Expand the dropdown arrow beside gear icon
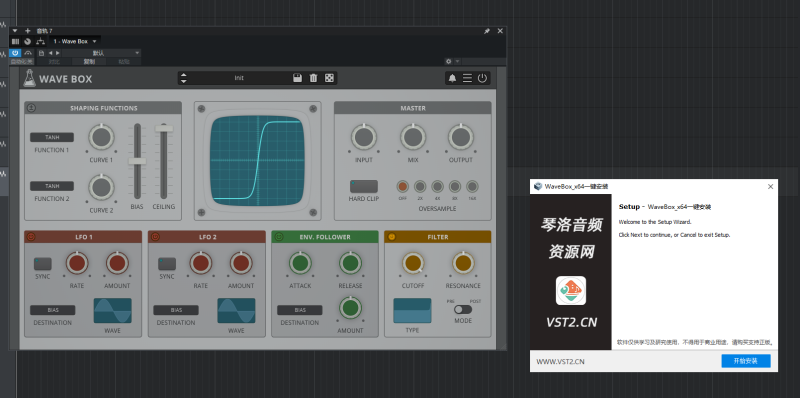Viewport: 800px width, 398px height. pos(457,61)
